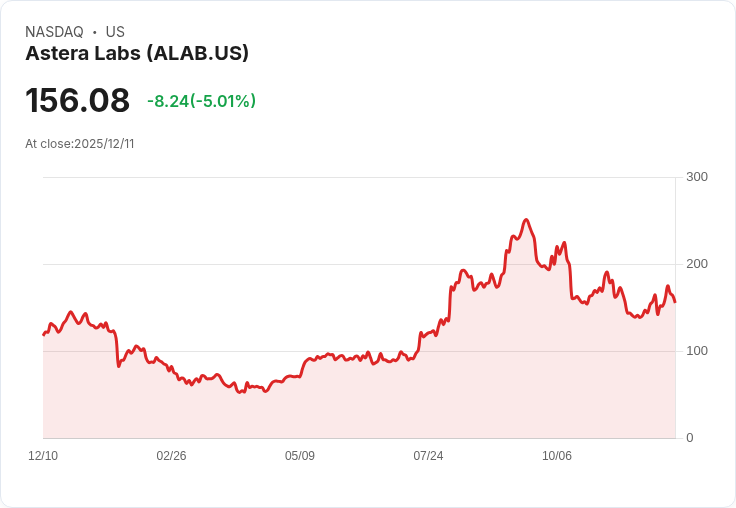736x508 pixels.
Task: Click the 10/06 x-axis date label
Action: point(557,455)
